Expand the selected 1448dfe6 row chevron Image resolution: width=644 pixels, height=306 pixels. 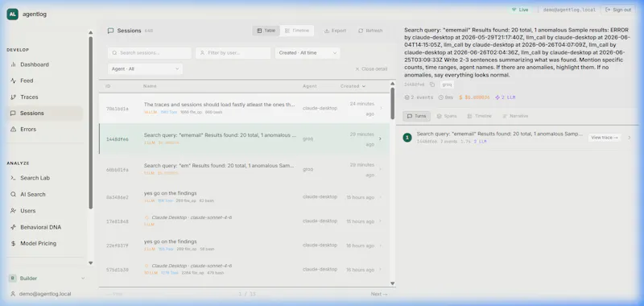pyautogui.click(x=380, y=139)
